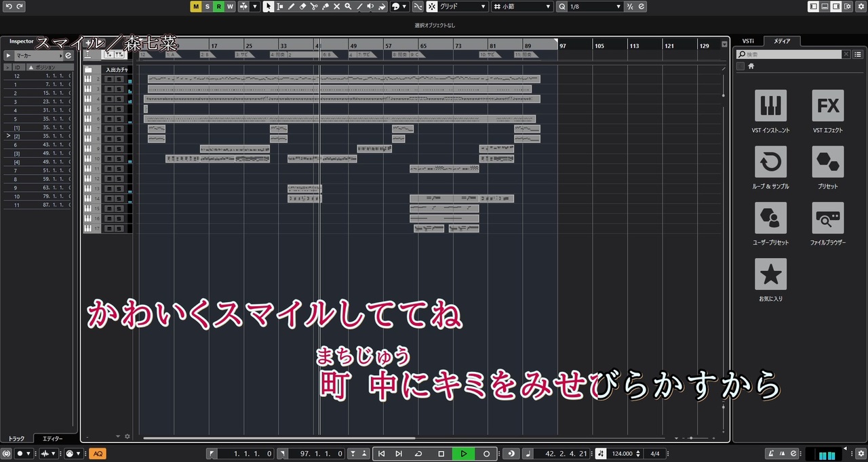Open the tempo 124.000 stepper
The height and width of the screenshot is (462, 868).
(x=638, y=453)
